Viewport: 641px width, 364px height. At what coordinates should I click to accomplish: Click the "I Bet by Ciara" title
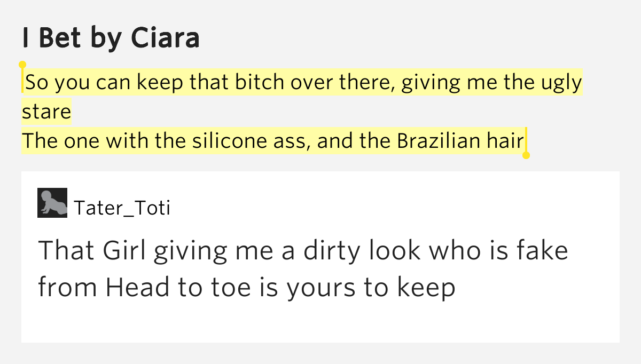coord(111,38)
